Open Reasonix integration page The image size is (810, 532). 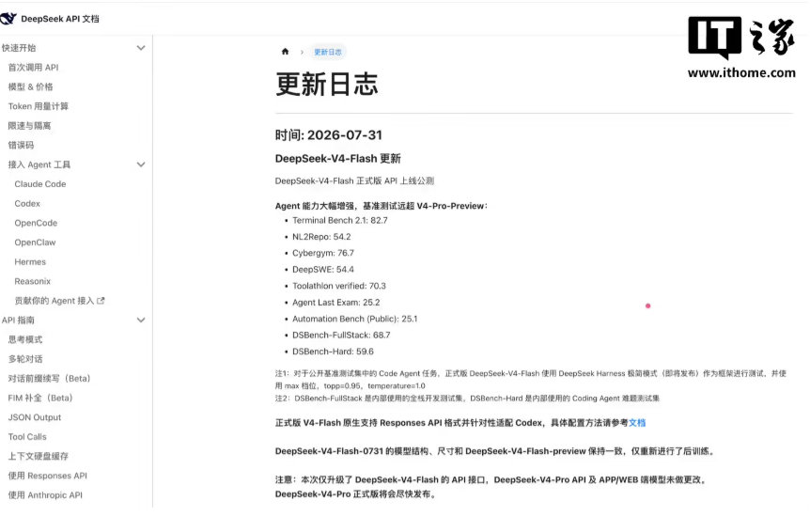(33, 281)
